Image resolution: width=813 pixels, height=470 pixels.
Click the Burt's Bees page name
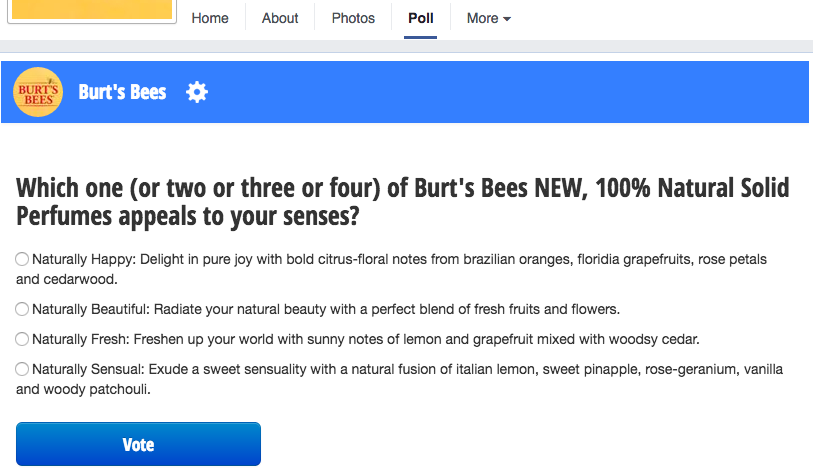coord(122,92)
